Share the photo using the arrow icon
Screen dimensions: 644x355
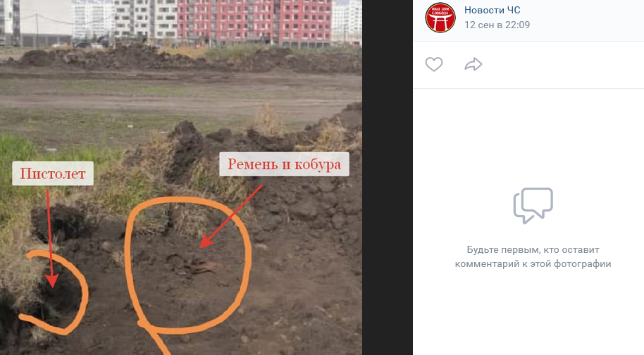tap(473, 64)
